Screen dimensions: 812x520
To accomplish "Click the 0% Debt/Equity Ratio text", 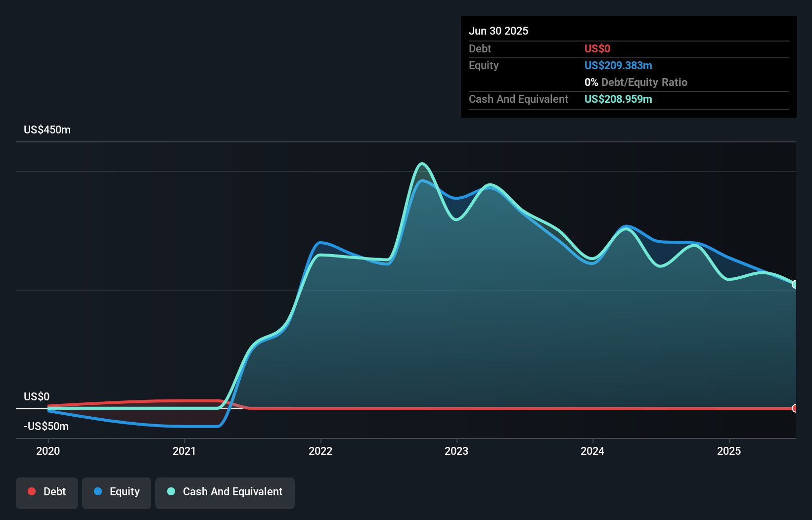I will 636,82.
